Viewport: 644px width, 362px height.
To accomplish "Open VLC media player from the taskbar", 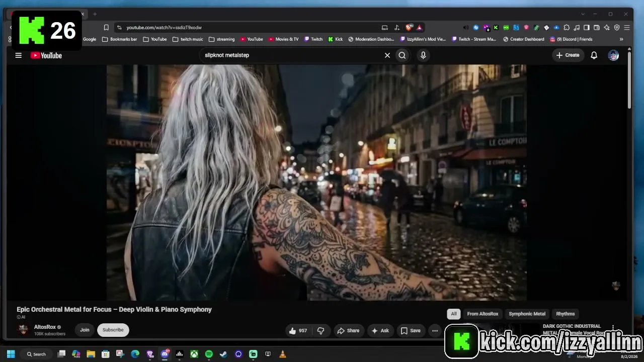I will pos(283,354).
